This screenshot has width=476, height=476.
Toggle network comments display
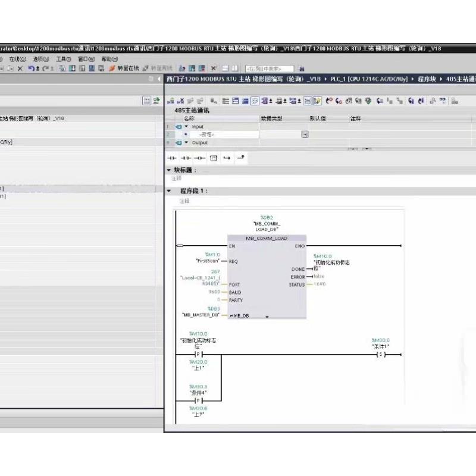tap(255, 101)
